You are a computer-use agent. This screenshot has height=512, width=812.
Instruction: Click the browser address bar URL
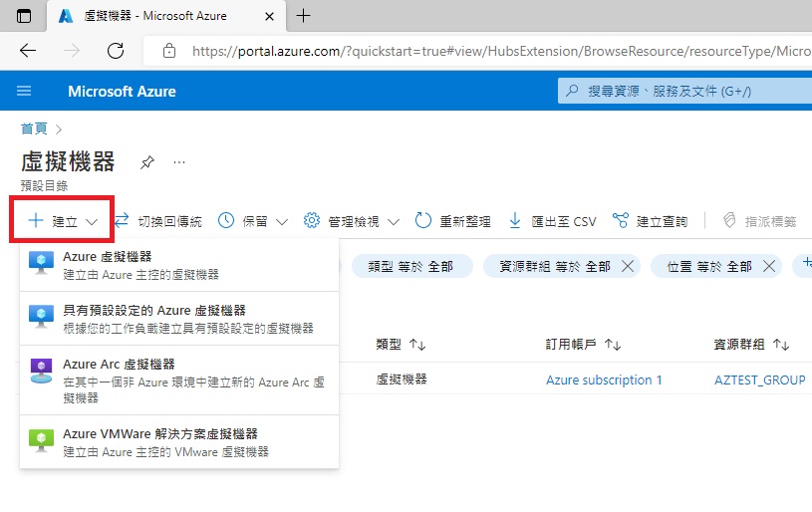tap(501, 51)
